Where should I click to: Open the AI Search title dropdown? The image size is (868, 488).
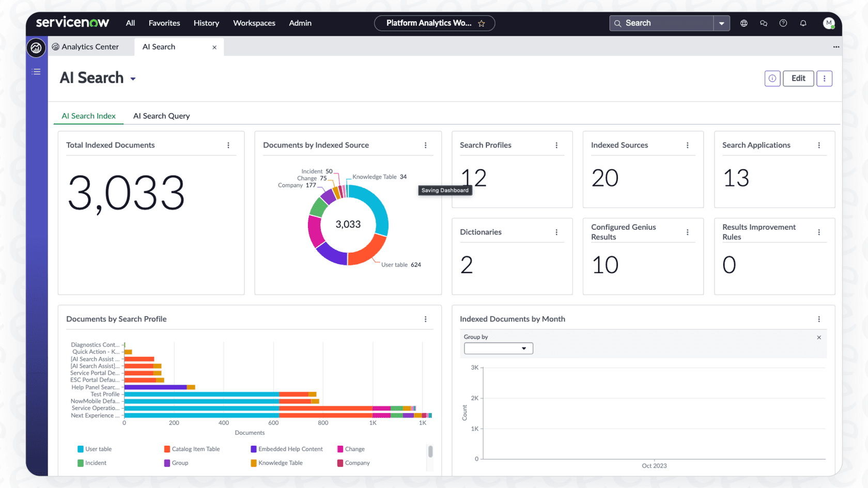click(x=133, y=78)
